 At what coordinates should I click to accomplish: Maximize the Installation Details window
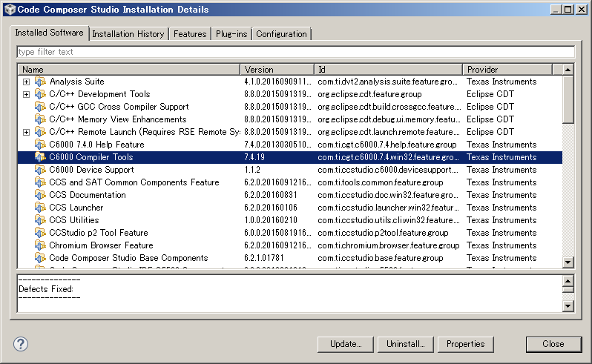pyautogui.click(x=568, y=10)
